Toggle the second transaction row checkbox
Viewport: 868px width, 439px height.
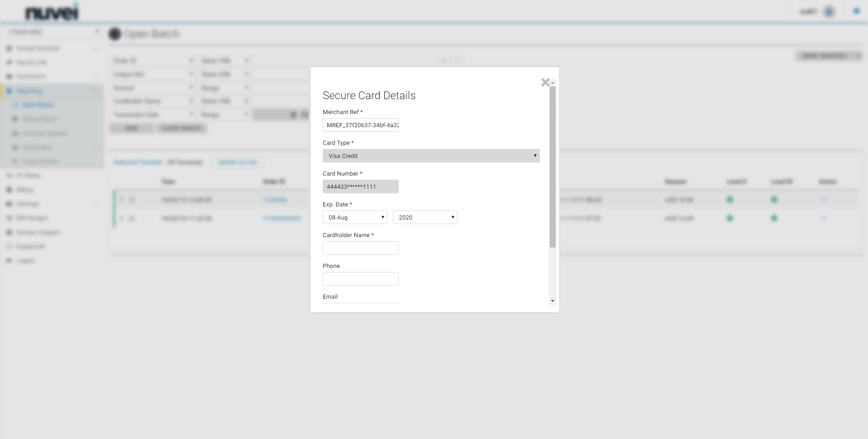(x=132, y=218)
